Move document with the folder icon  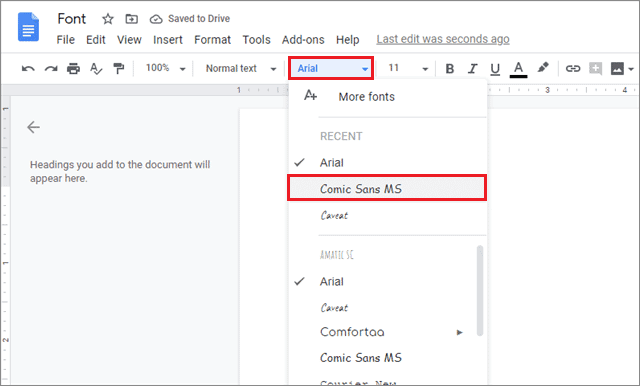click(131, 19)
